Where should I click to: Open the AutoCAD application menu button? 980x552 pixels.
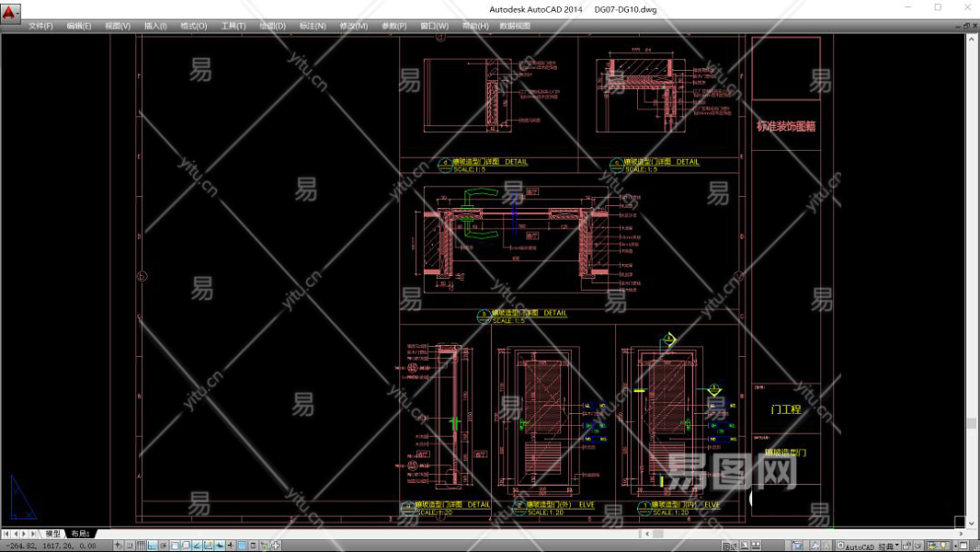tap(10, 12)
